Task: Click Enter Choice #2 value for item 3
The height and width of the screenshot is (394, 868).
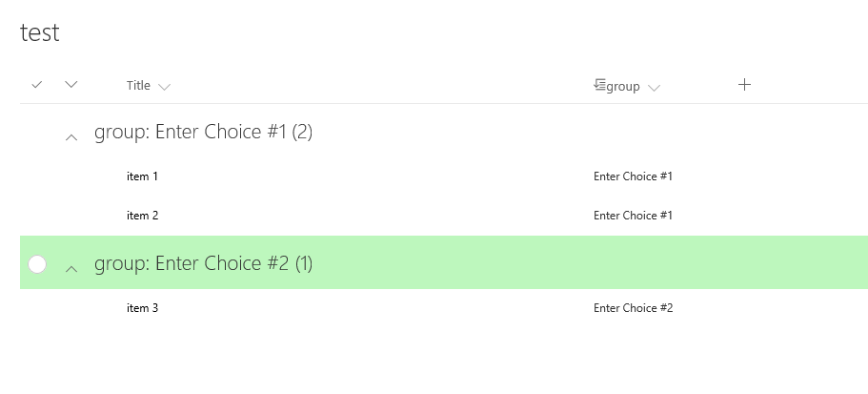Action: (633, 308)
